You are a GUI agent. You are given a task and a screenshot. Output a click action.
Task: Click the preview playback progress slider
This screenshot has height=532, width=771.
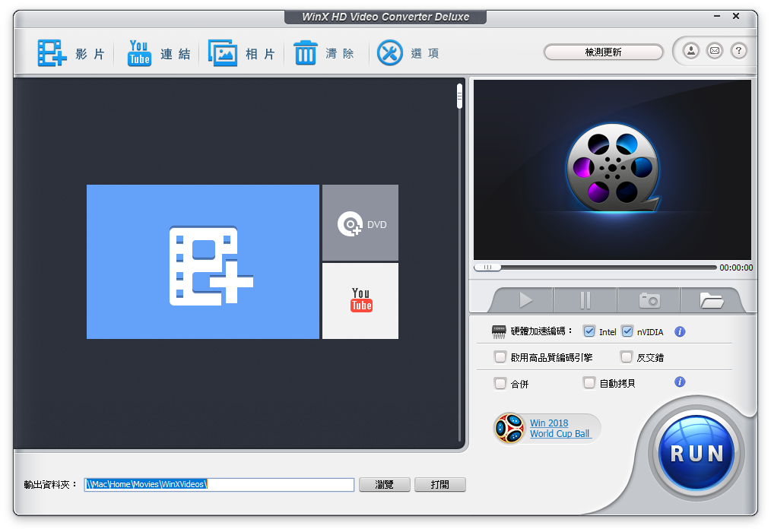pos(595,268)
